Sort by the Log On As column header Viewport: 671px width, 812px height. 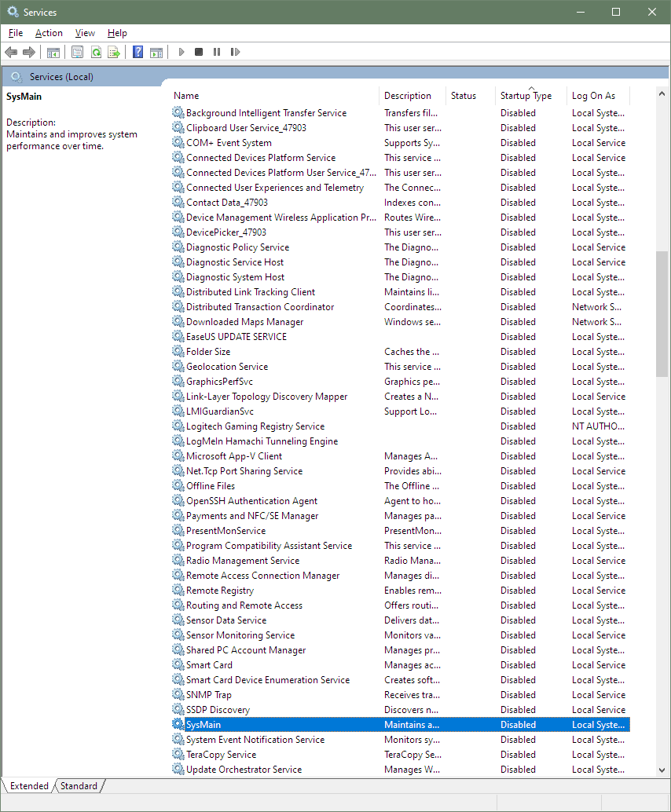click(599, 96)
